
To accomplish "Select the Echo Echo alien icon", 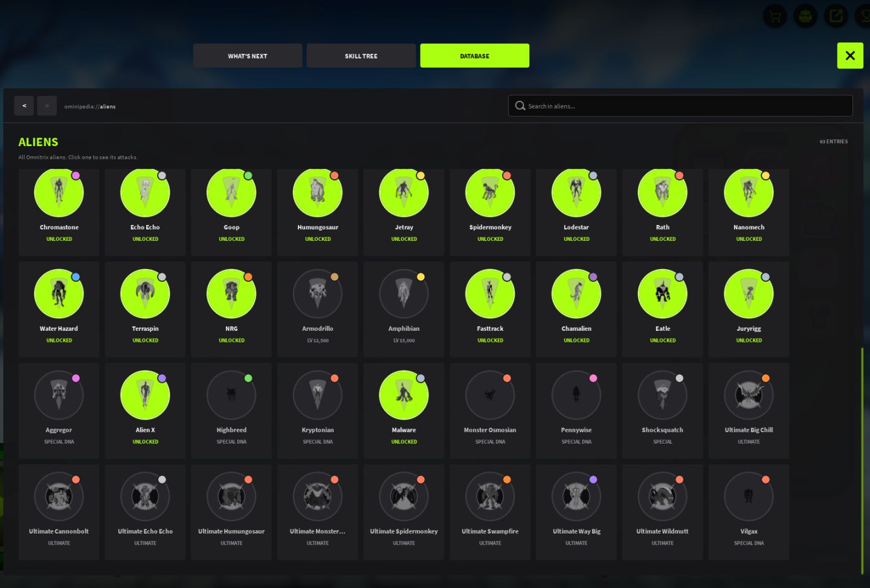I will click(145, 193).
